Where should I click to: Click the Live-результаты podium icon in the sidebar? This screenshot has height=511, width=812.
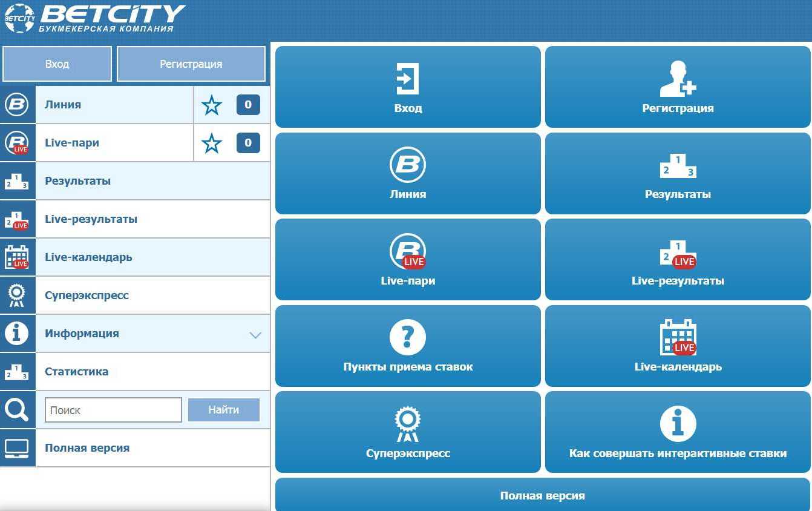coord(17,220)
